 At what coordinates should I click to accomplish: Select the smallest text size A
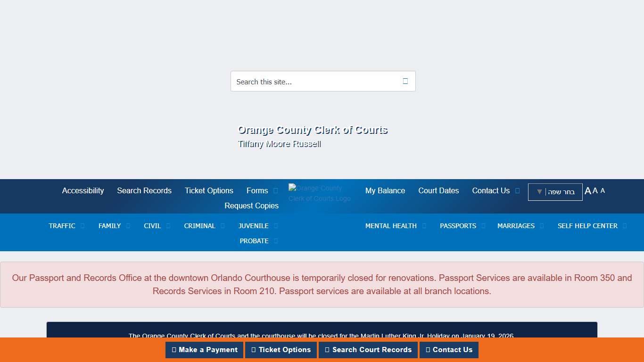click(603, 190)
